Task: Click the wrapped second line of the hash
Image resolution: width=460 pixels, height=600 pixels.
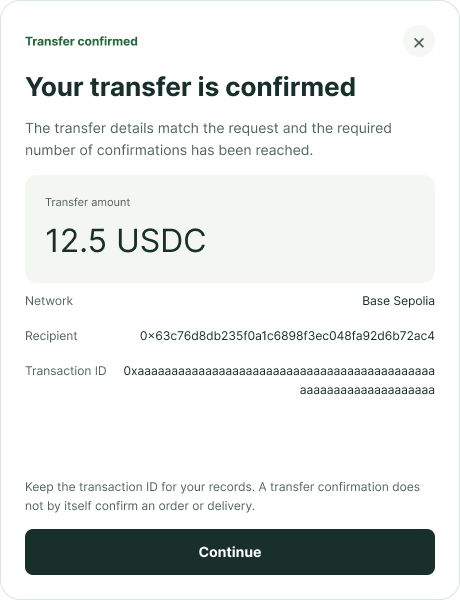Action: pos(367,390)
